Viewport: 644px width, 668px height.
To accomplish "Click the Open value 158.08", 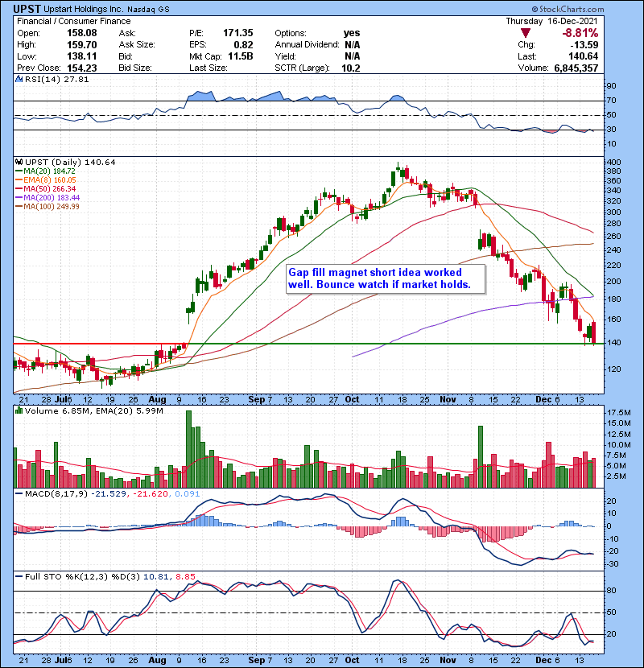I will [x=82, y=33].
